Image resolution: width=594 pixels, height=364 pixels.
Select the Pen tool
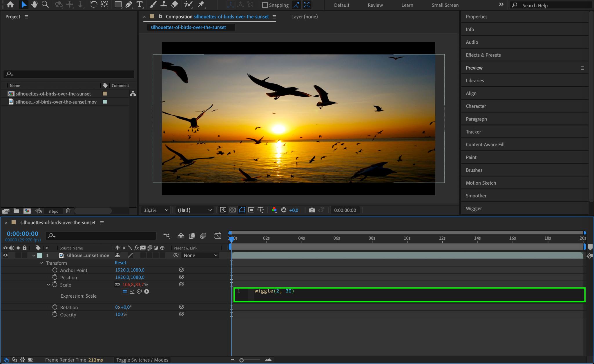[129, 4]
